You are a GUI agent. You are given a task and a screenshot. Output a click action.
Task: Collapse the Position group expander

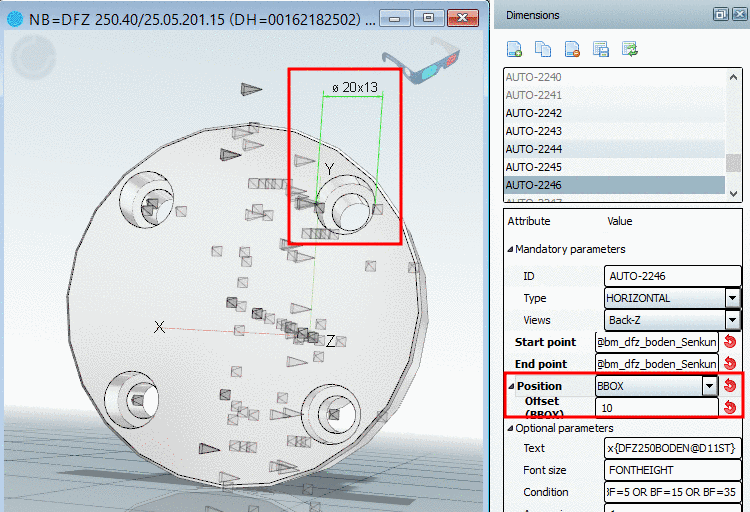coord(511,386)
